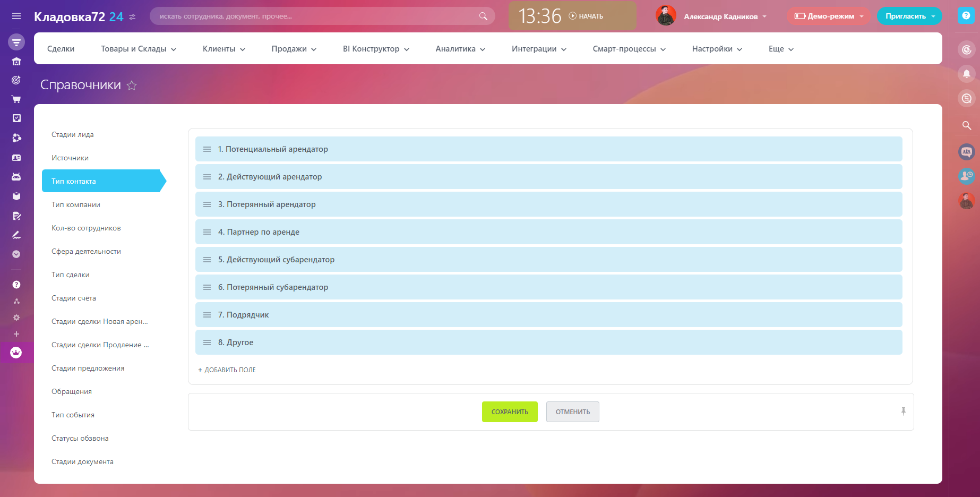Click the 13:36 work timer
Screen dimensions: 980x497
540,16
